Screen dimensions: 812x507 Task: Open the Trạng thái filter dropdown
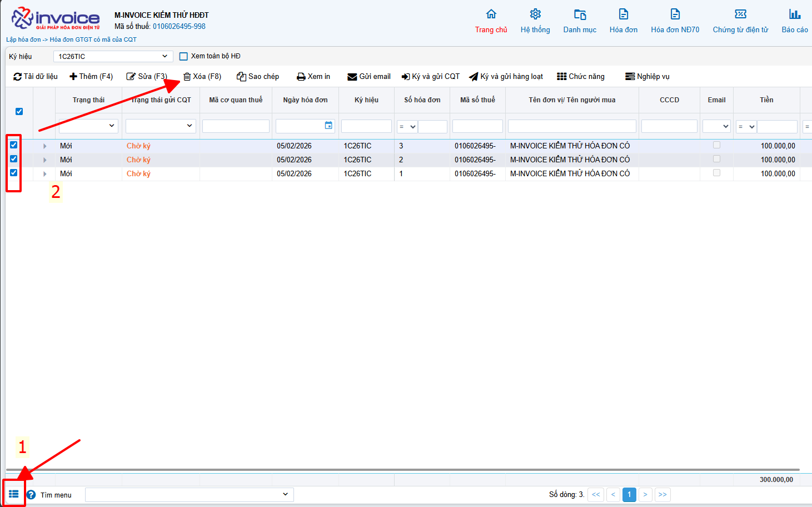coord(89,126)
